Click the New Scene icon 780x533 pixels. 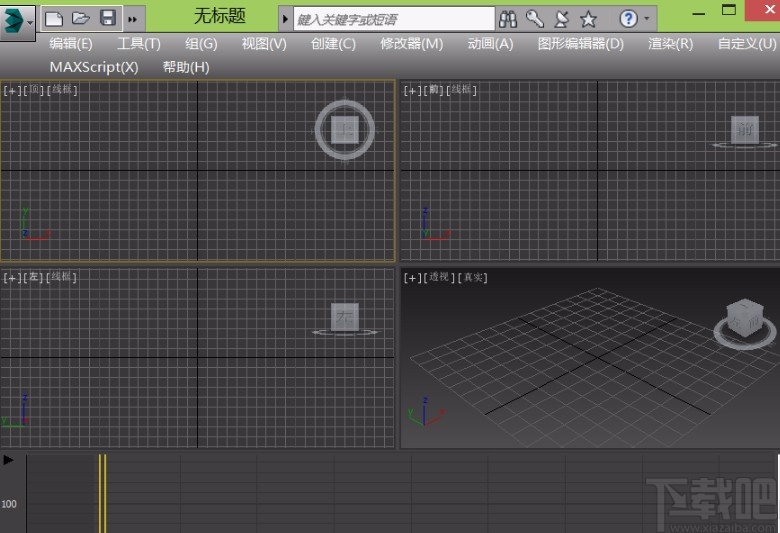tap(54, 19)
